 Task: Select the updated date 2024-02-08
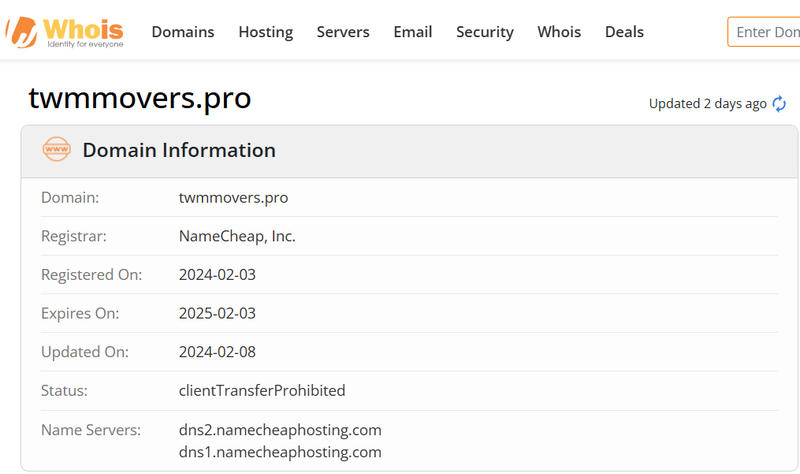pos(217,352)
